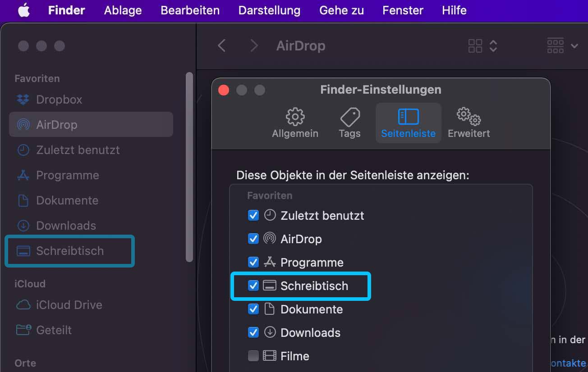Enable the Filme checkbox

coord(253,356)
